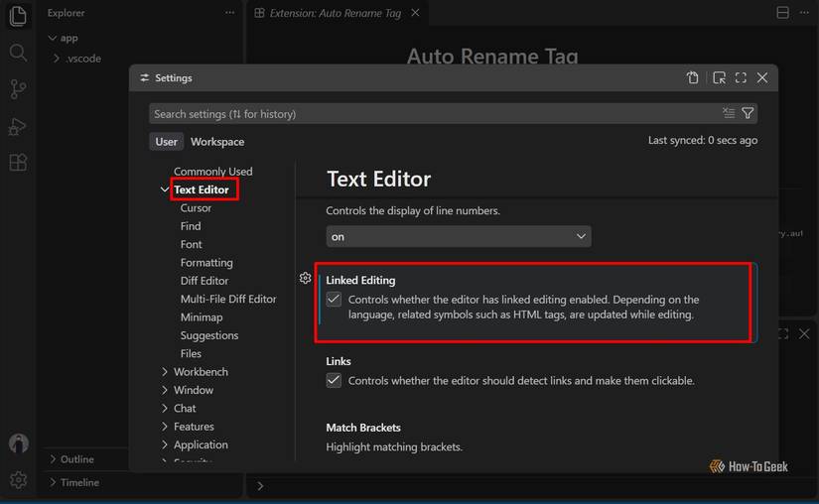Image resolution: width=819 pixels, height=504 pixels.
Task: Expand the Window settings section
Action: 165,390
